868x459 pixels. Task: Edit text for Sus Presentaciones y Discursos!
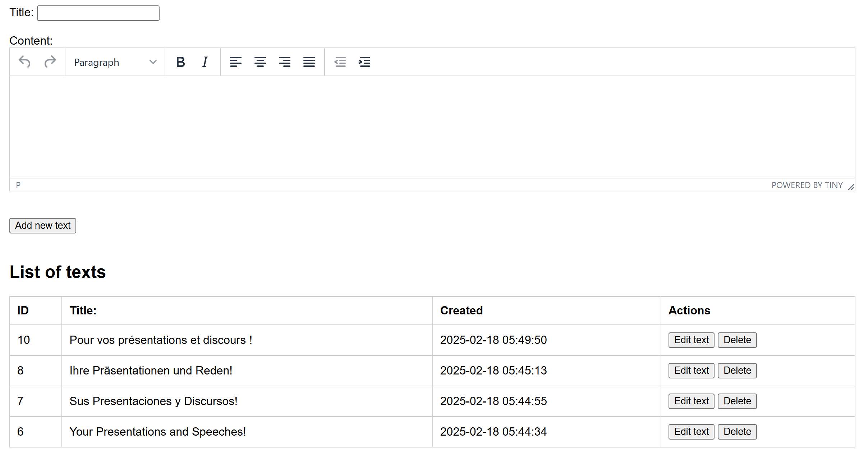691,401
